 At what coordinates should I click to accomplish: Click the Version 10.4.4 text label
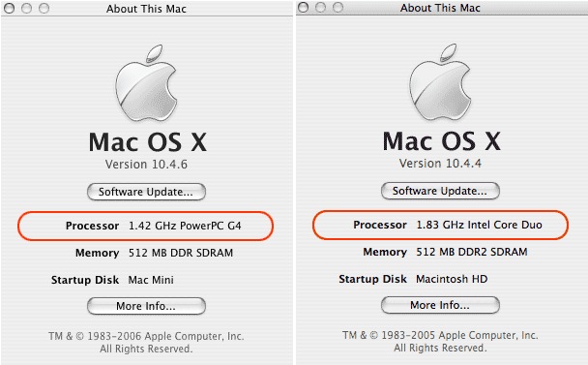[x=440, y=164]
